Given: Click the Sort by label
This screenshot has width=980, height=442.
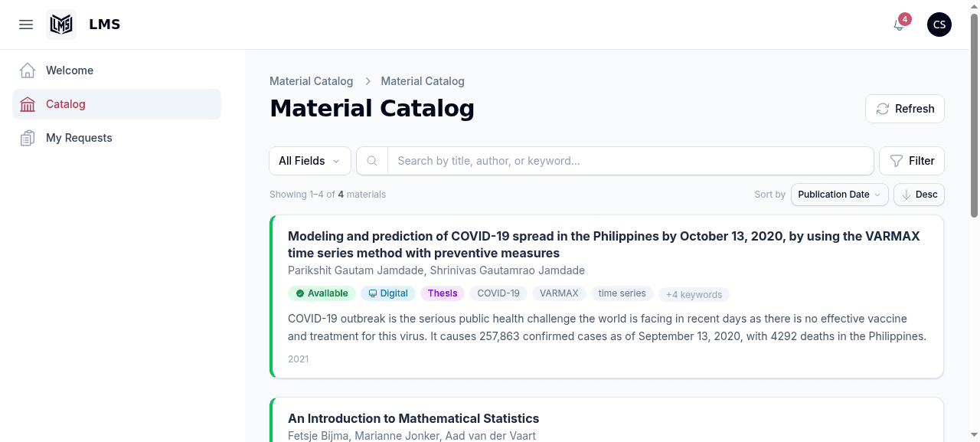Looking at the screenshot, I should click(x=769, y=195).
